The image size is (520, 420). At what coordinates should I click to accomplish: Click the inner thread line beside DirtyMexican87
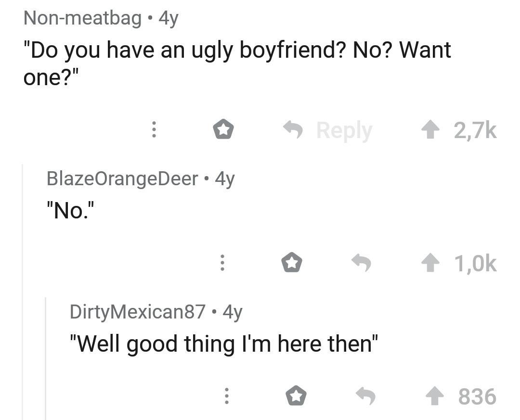click(46, 356)
